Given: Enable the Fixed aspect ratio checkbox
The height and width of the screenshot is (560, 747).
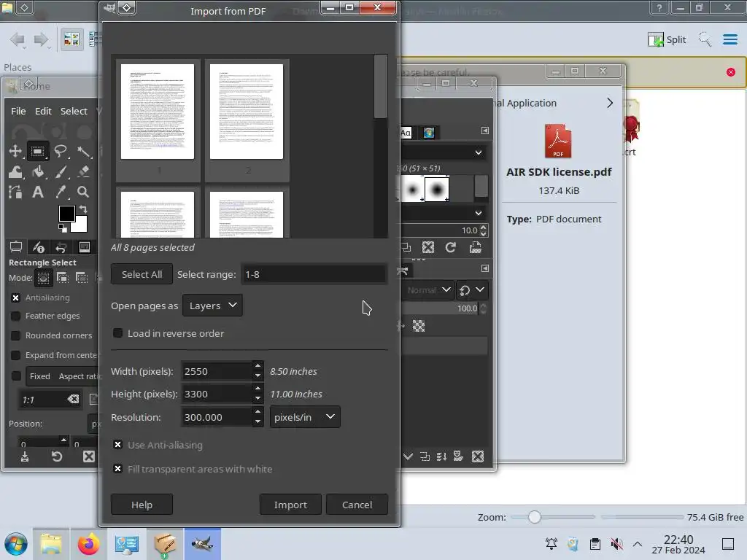Looking at the screenshot, I should point(16,376).
